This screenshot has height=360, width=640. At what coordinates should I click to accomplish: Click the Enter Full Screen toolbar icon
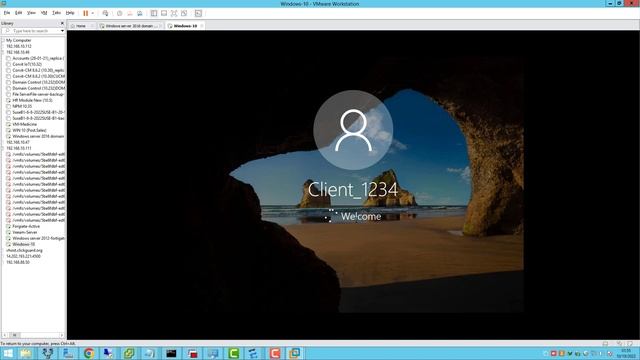(x=174, y=13)
